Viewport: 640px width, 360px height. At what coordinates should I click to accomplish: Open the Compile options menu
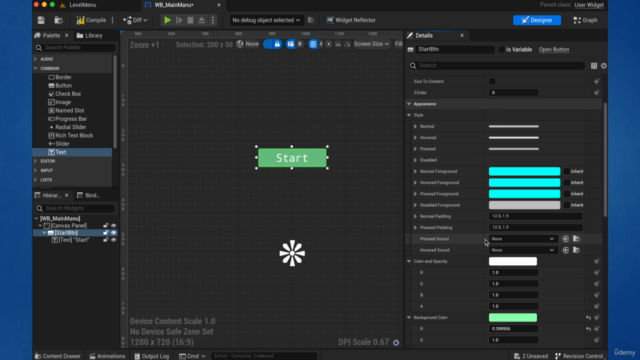(x=113, y=20)
